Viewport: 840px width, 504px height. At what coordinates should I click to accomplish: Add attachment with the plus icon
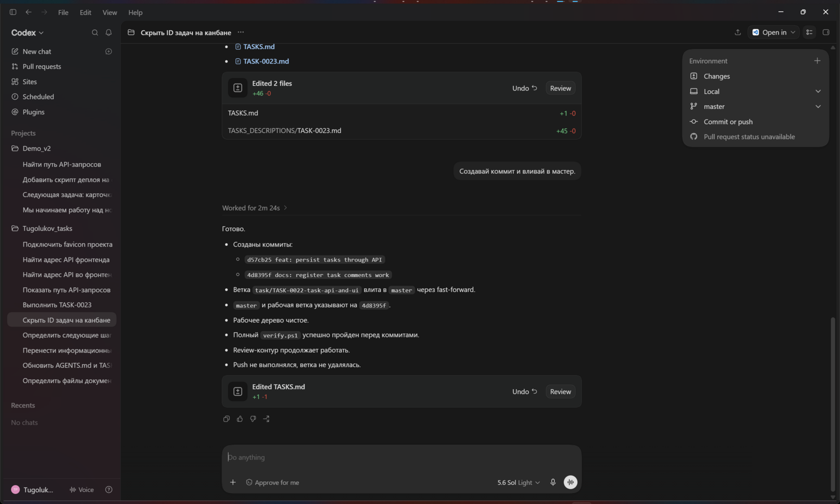coord(233,482)
